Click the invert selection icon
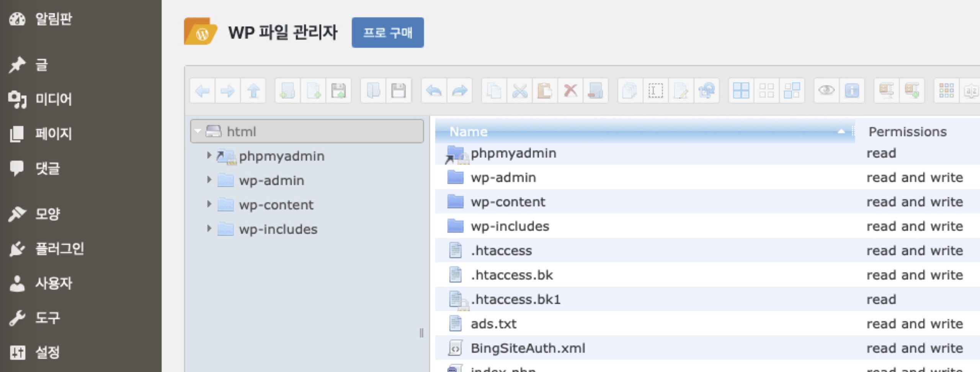980x372 pixels. click(792, 91)
